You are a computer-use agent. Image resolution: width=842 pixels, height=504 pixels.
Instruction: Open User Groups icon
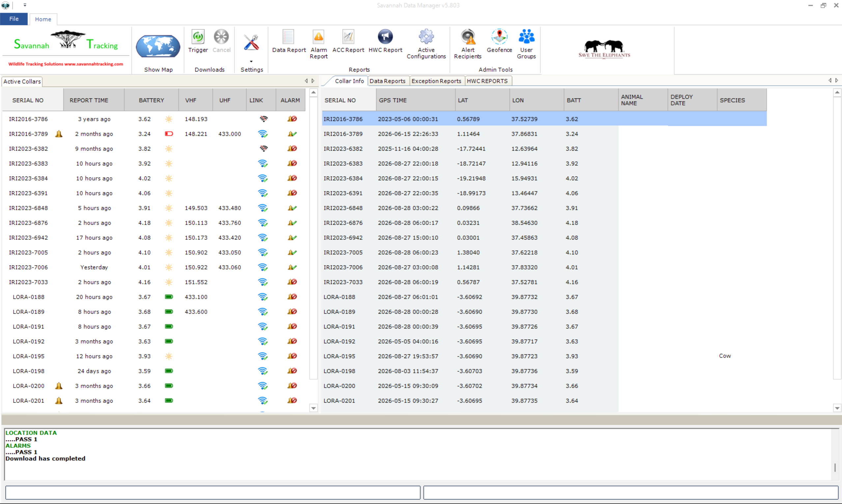pos(526,37)
